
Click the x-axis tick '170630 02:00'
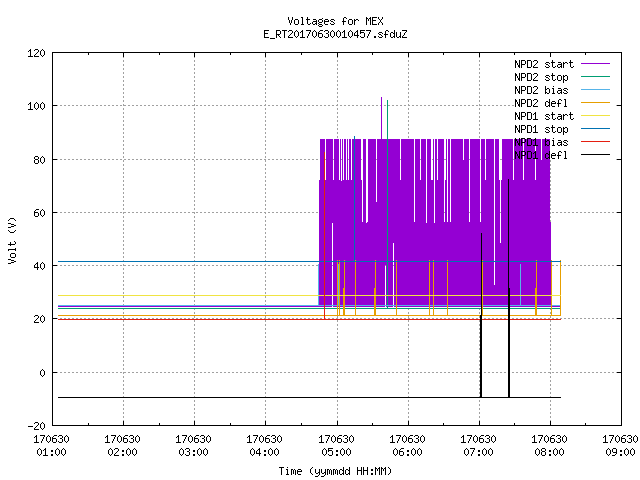tap(122, 446)
